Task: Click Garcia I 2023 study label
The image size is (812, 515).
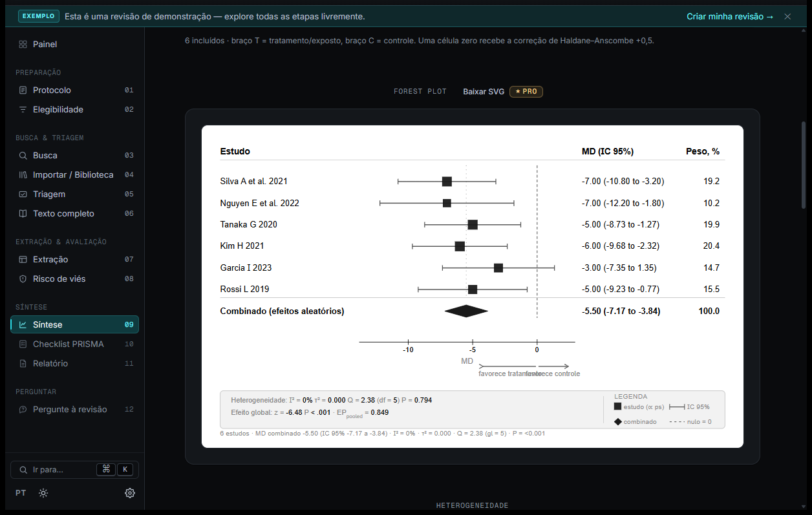Action: coord(246,268)
